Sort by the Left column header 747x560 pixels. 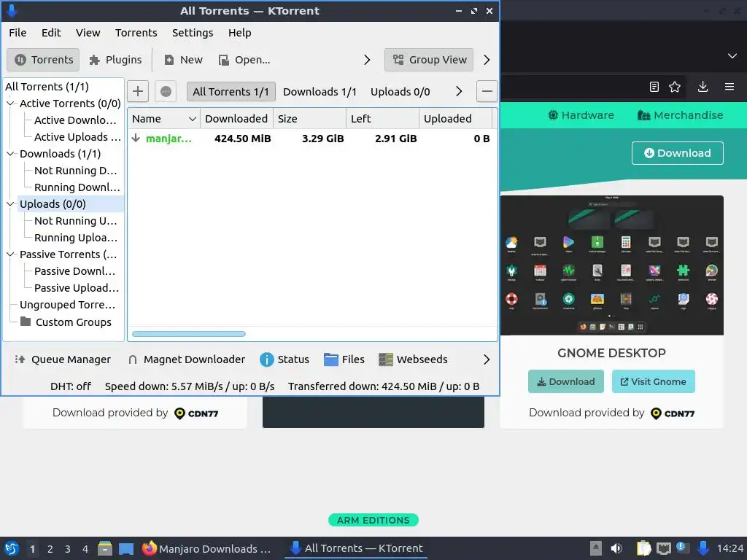point(382,119)
